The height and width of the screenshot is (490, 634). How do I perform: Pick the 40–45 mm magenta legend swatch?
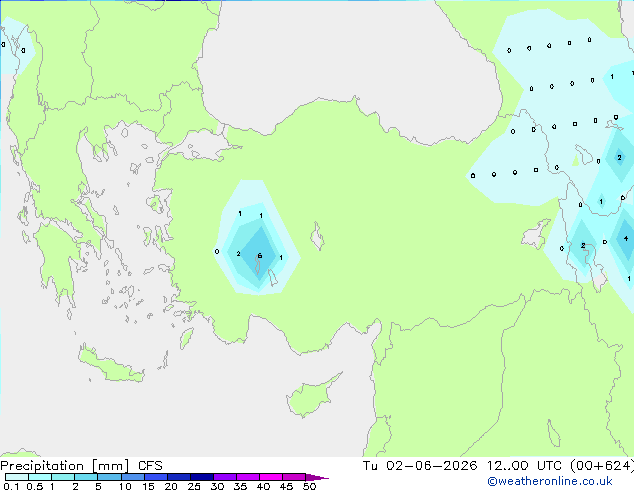click(271, 477)
